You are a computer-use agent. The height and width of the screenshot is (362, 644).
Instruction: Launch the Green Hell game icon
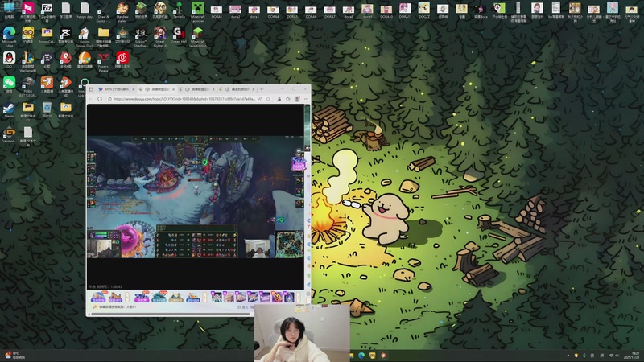coord(179,36)
